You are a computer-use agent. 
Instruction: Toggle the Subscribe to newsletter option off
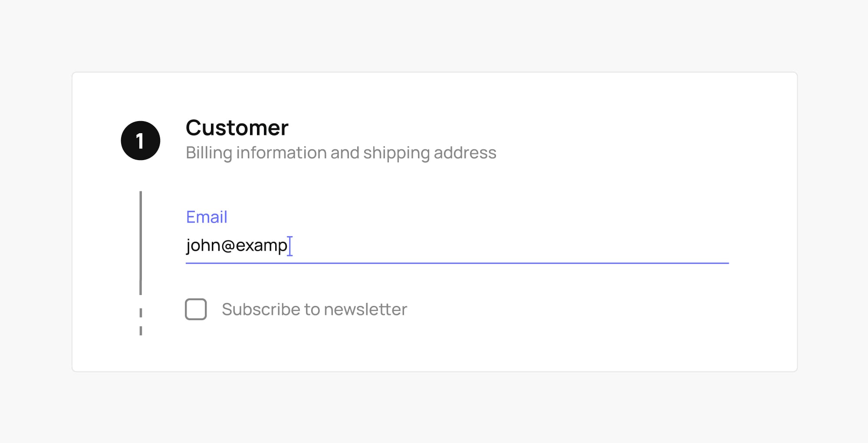click(195, 309)
